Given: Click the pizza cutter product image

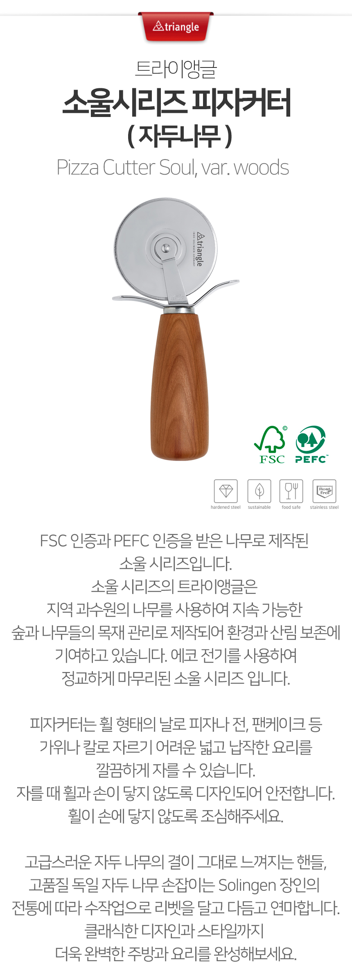Looking at the screenshot, I should pos(176,329).
